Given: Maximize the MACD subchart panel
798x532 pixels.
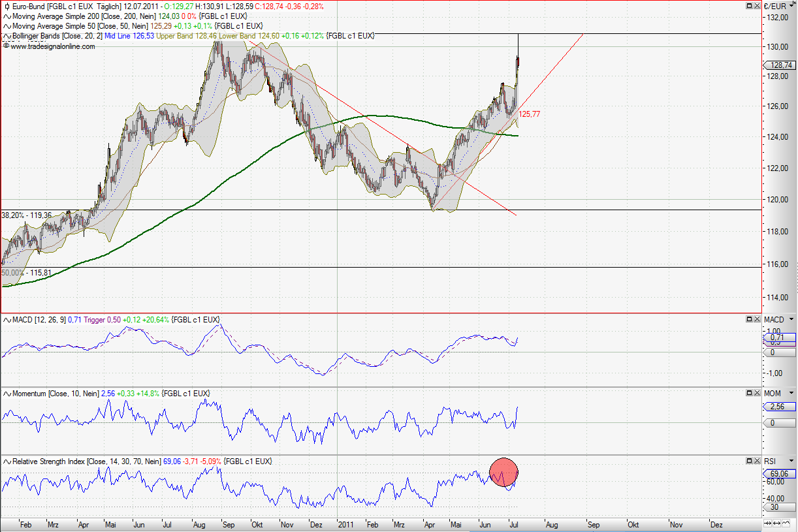Looking at the screenshot, I should (749, 320).
